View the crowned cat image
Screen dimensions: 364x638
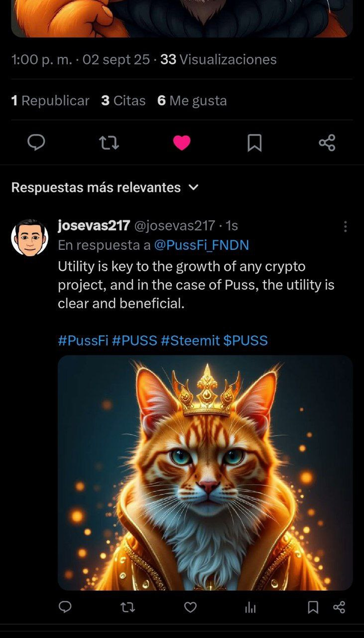point(205,472)
